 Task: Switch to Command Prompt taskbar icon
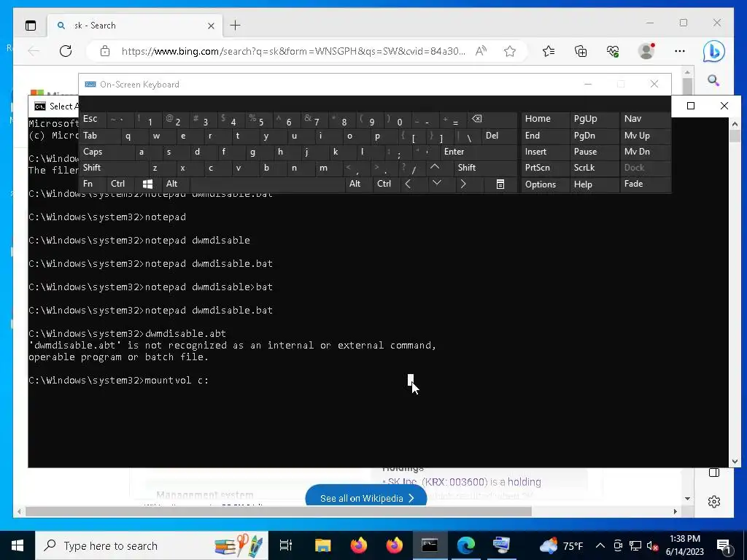tap(430, 545)
